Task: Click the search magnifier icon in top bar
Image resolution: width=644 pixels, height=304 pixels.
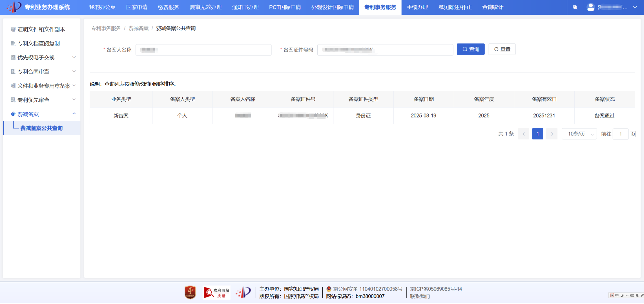Action: pyautogui.click(x=575, y=7)
